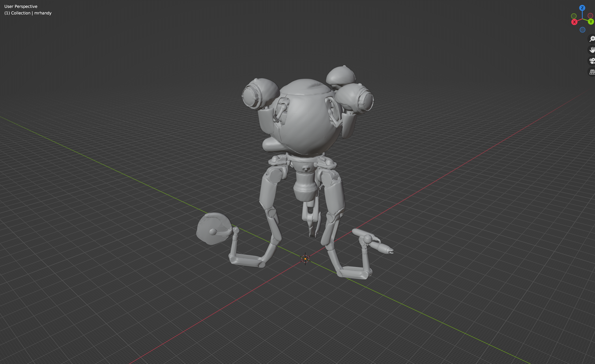Image resolution: width=595 pixels, height=364 pixels.
Task: Toggle the camera view icon
Action: pyautogui.click(x=592, y=61)
